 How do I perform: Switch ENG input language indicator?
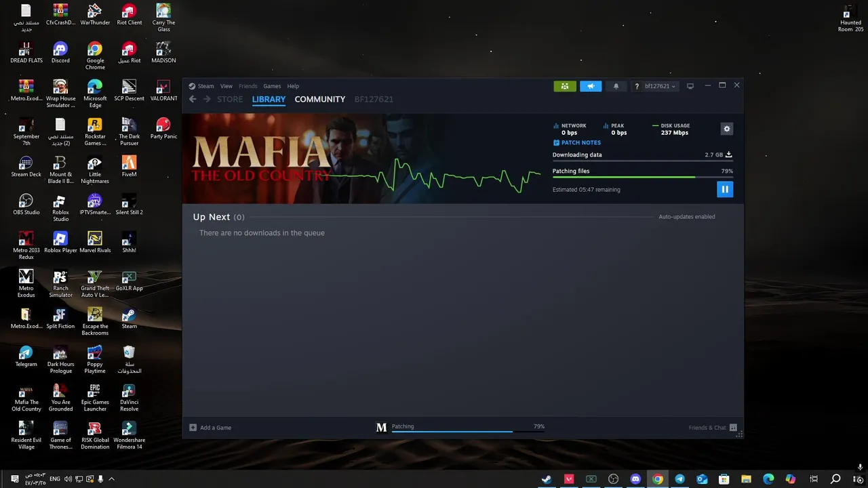pyautogui.click(x=55, y=479)
